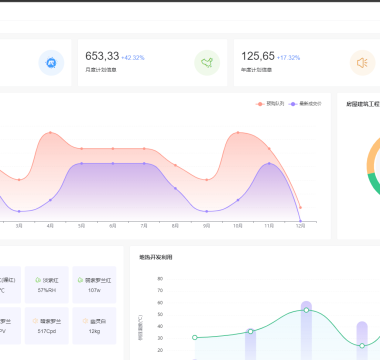Click the orange segment of the donut chart
Screen dimensions: 380x360
(x=372, y=155)
